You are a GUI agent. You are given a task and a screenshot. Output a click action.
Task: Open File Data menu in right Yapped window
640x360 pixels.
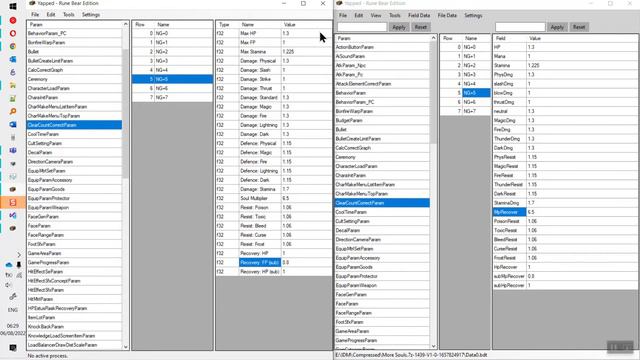click(x=447, y=16)
